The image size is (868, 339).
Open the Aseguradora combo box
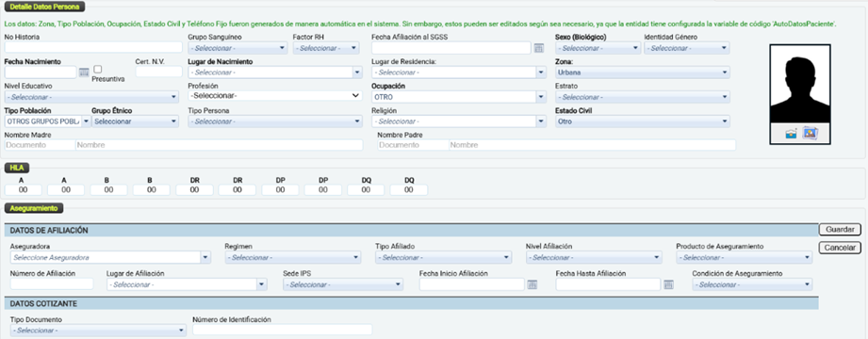tap(110, 257)
